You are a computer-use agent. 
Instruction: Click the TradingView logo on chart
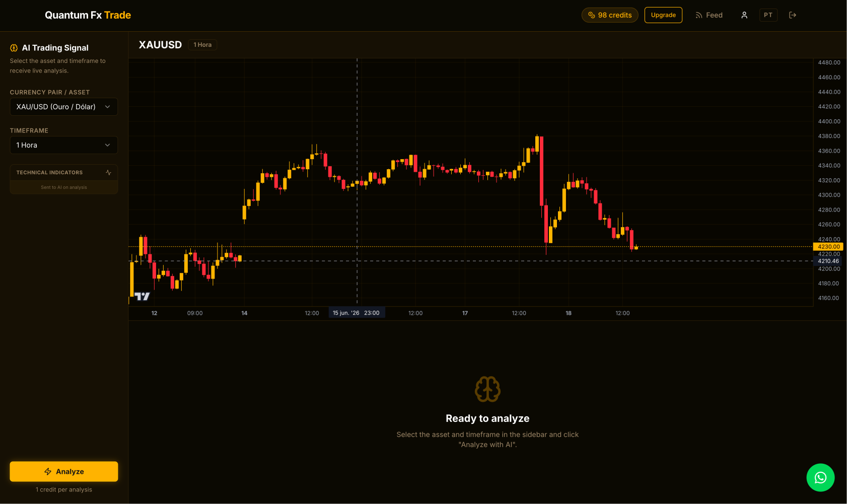click(142, 297)
